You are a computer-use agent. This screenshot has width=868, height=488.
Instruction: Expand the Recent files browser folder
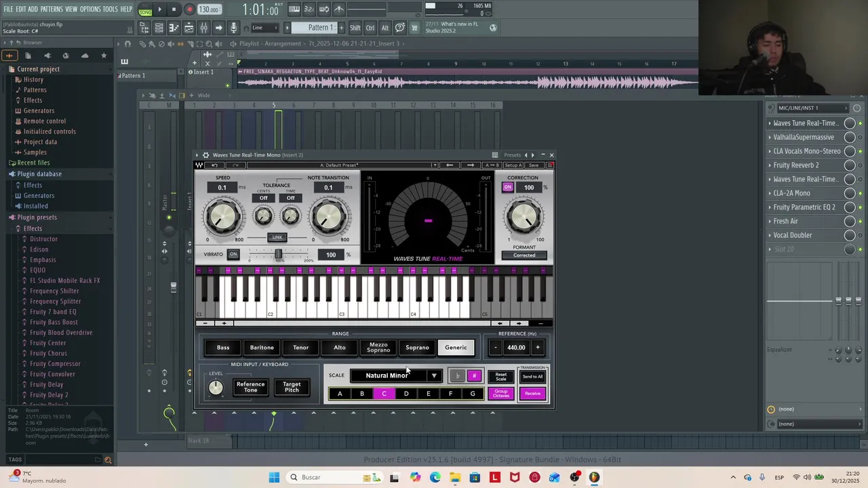pyautogui.click(x=33, y=163)
